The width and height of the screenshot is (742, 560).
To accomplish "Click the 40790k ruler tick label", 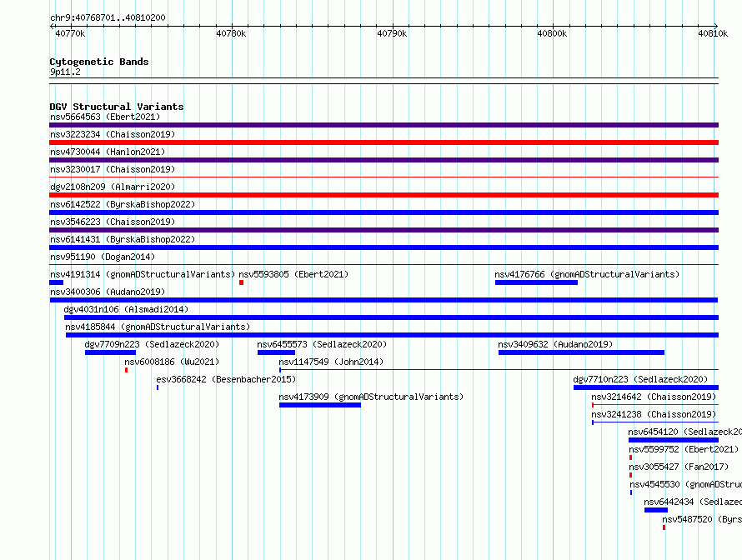I will 392,33.
